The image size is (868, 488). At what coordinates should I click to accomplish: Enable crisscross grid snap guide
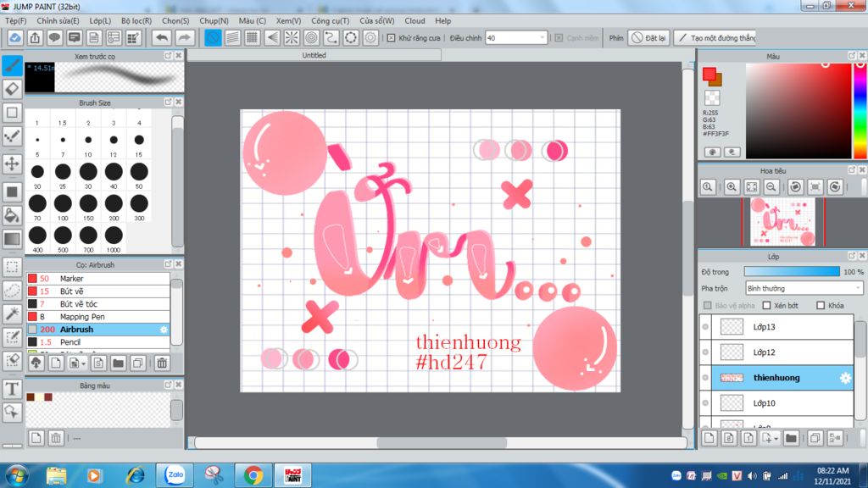pyautogui.click(x=252, y=37)
